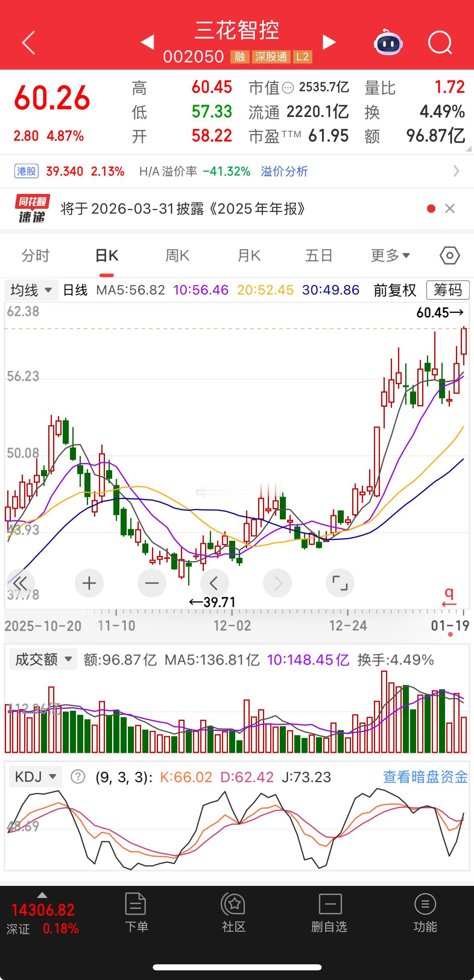Enter fullscreen chart mode
The image size is (474, 980).
(340, 583)
